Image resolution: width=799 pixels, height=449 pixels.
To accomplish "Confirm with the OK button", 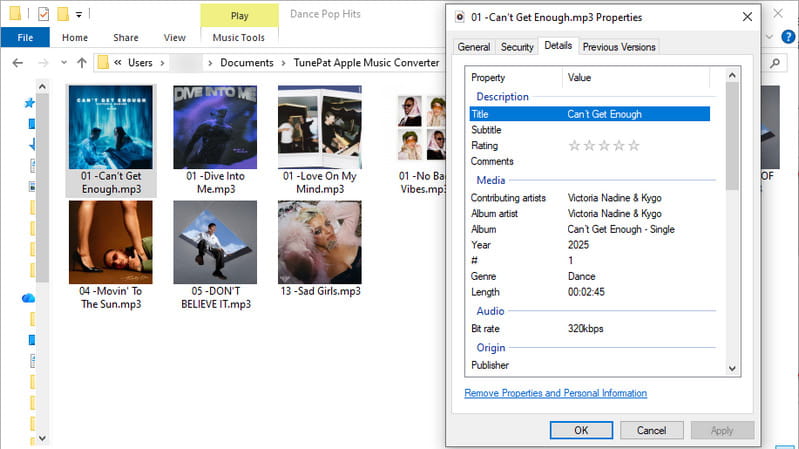I will 581,430.
